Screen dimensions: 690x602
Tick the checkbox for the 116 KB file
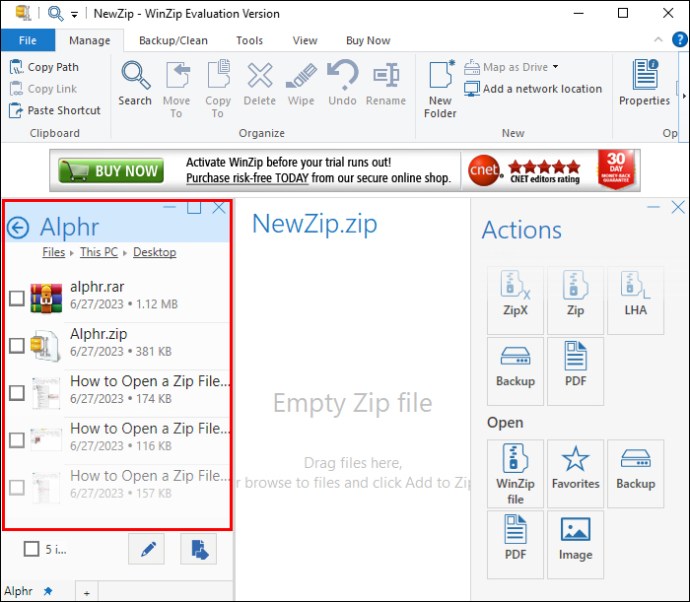[17, 440]
